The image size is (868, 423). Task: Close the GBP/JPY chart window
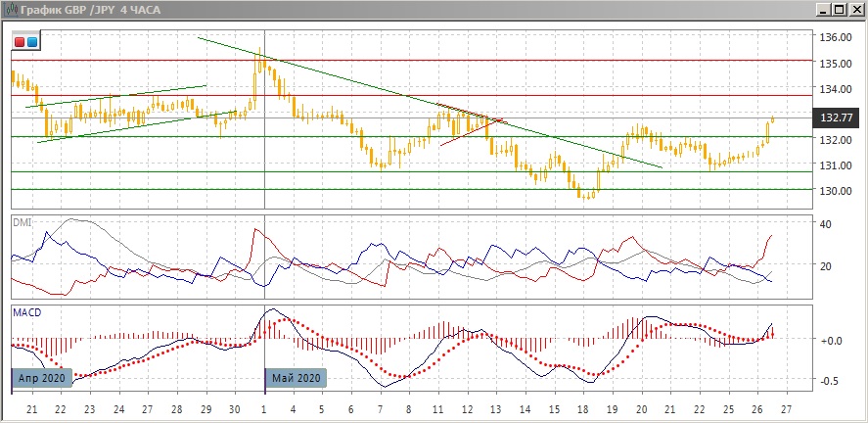(855, 10)
